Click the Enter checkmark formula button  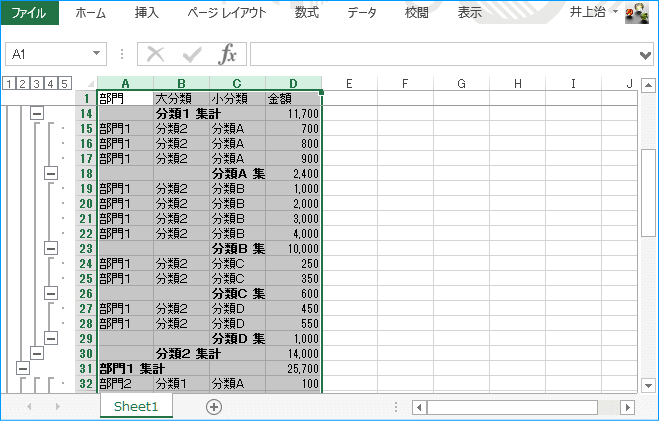tap(192, 54)
